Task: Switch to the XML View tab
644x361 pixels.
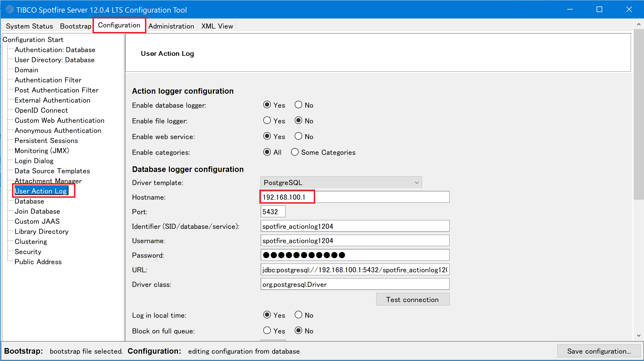Action: click(x=217, y=26)
